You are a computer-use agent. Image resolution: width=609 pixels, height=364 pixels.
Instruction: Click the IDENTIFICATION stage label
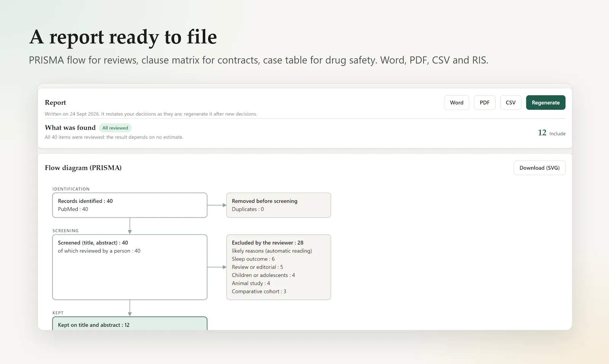point(71,189)
